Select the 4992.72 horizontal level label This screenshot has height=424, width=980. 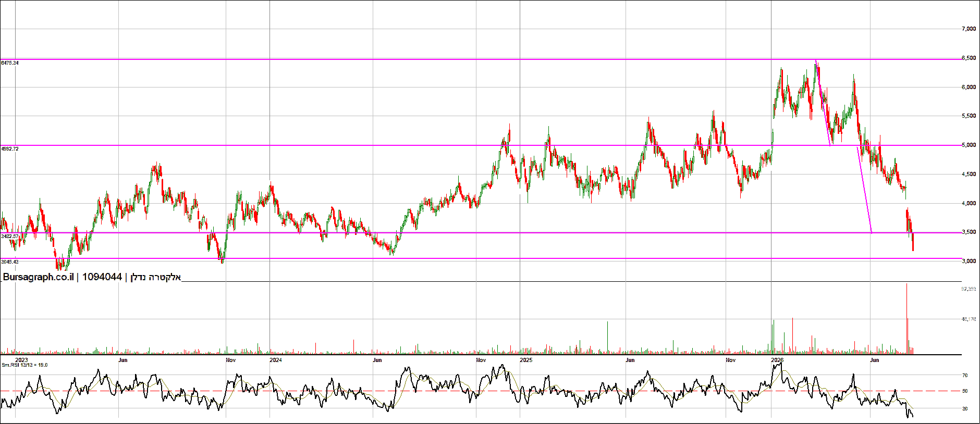(10, 149)
